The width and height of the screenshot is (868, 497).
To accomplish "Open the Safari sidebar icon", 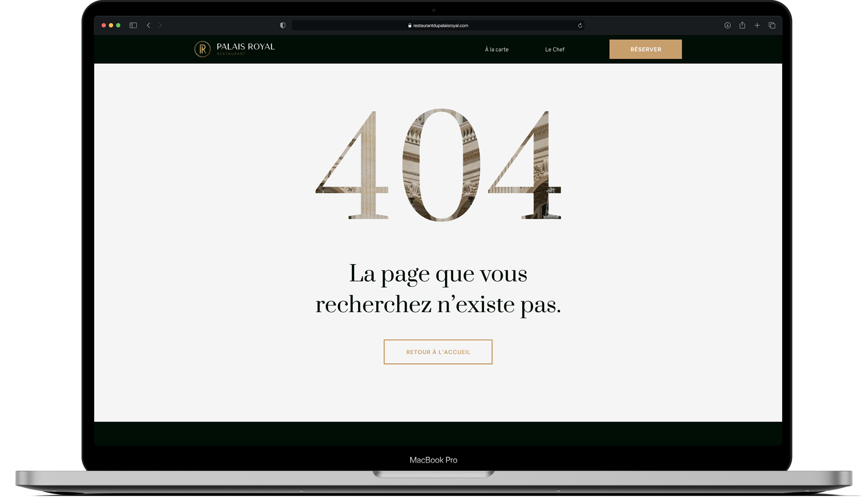I will [x=133, y=25].
